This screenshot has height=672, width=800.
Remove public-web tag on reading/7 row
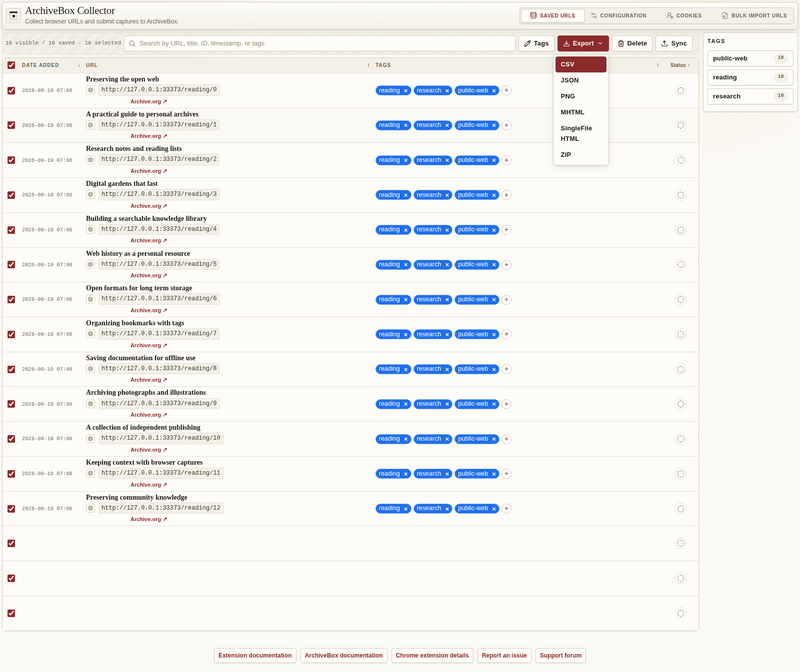[x=494, y=335]
